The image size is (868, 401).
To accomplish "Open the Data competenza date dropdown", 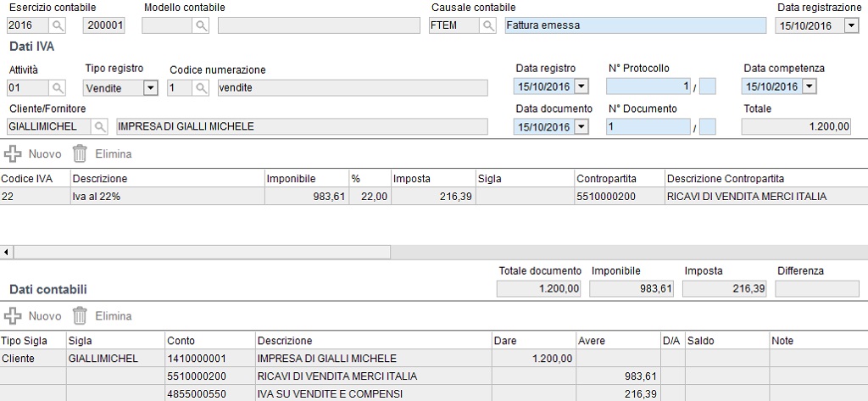I will tap(809, 86).
